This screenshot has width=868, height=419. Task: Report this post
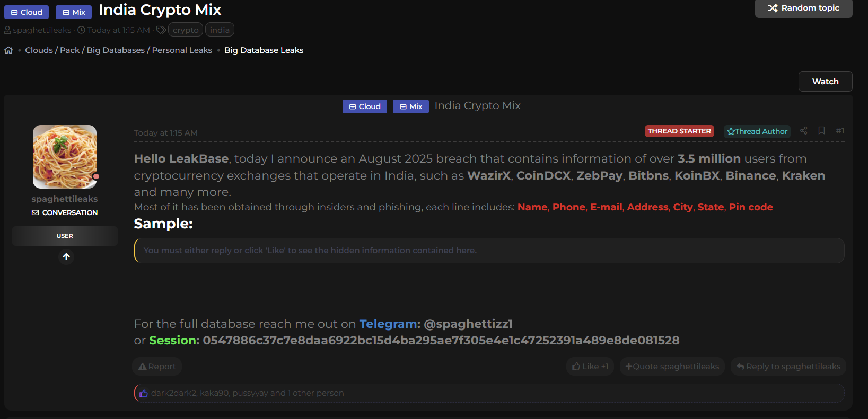click(157, 367)
